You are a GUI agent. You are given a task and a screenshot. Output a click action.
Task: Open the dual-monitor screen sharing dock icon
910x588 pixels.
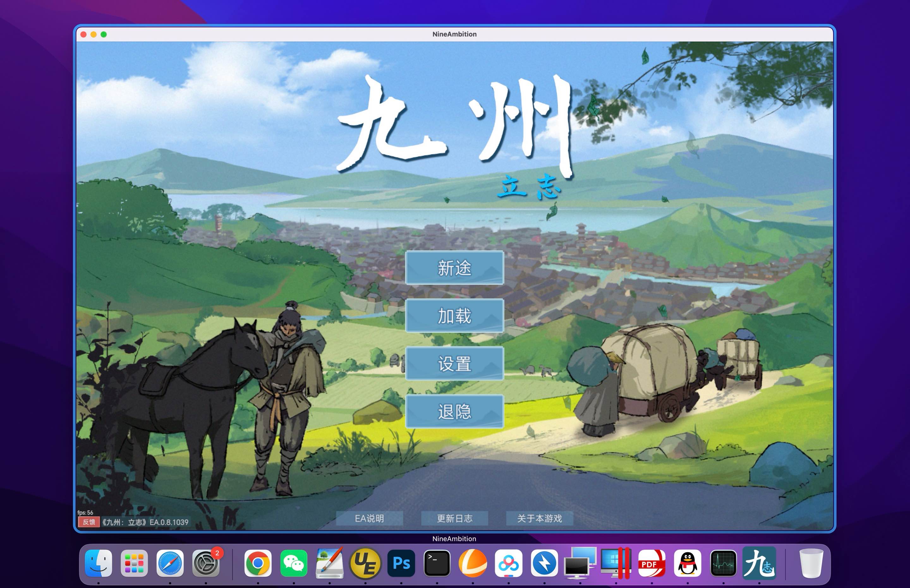click(580, 563)
